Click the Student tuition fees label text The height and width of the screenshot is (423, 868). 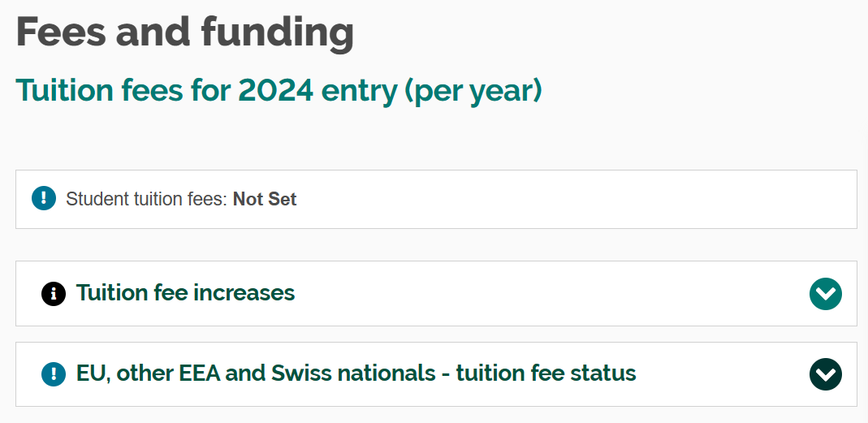(x=146, y=199)
